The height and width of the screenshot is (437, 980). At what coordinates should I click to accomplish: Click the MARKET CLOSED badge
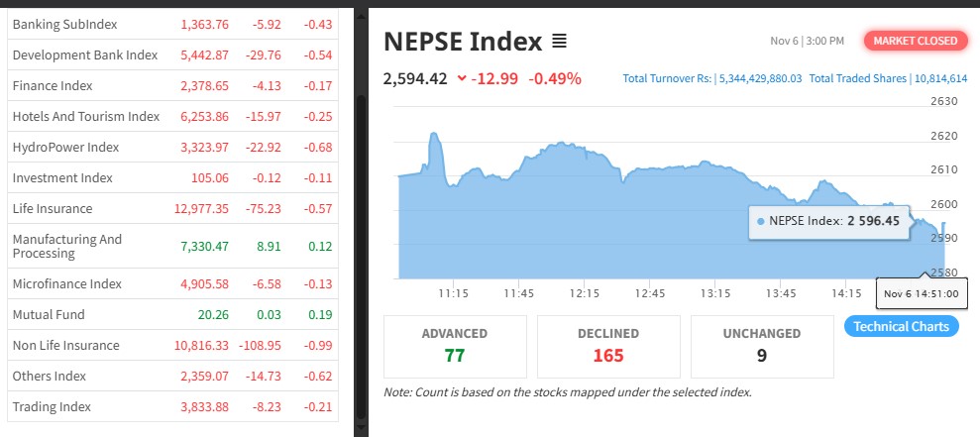point(915,41)
